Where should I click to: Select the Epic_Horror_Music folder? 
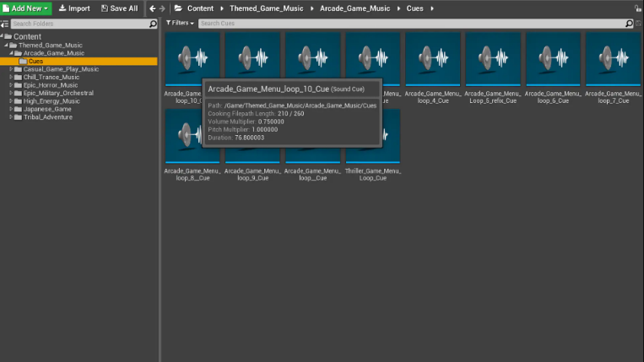click(x=50, y=85)
